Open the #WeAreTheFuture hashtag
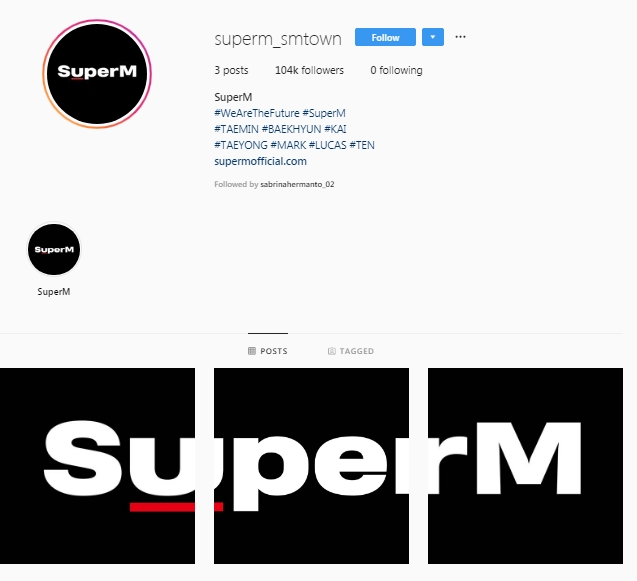This screenshot has height=581, width=637. click(257, 113)
